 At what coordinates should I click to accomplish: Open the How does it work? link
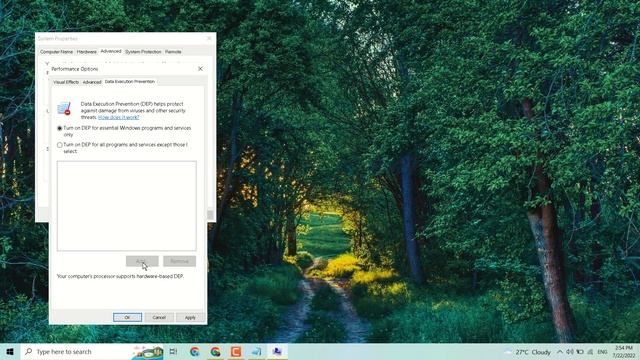pyautogui.click(x=118, y=117)
